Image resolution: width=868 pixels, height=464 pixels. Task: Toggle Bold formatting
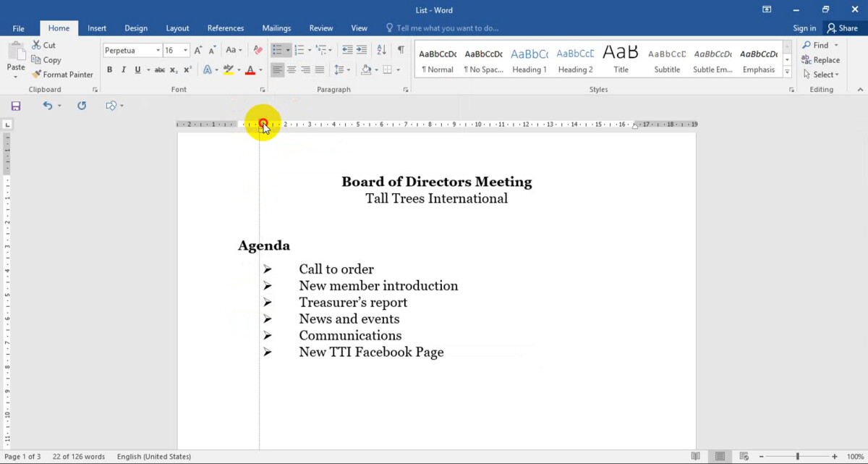click(x=110, y=70)
